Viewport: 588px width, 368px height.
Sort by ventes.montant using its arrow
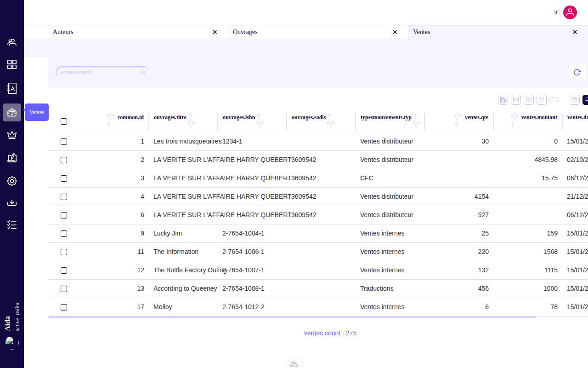[x=513, y=126]
